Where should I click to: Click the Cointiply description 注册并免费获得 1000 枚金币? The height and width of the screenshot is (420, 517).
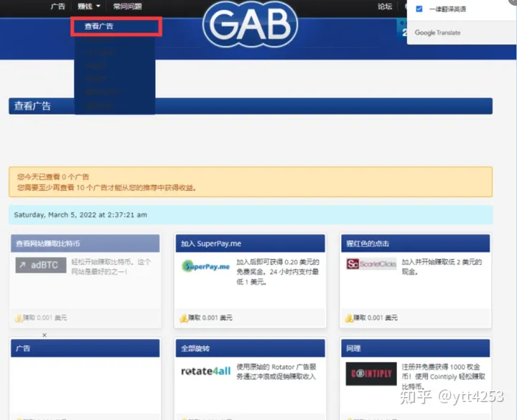click(x=444, y=376)
